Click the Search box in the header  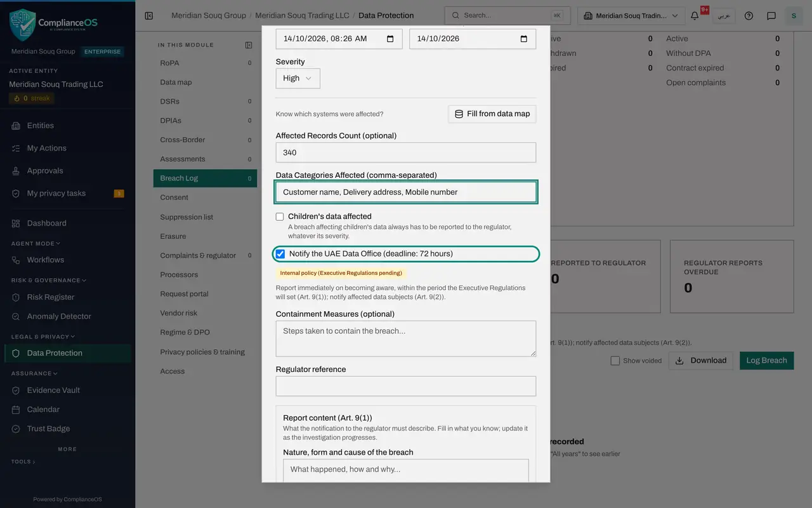click(507, 15)
